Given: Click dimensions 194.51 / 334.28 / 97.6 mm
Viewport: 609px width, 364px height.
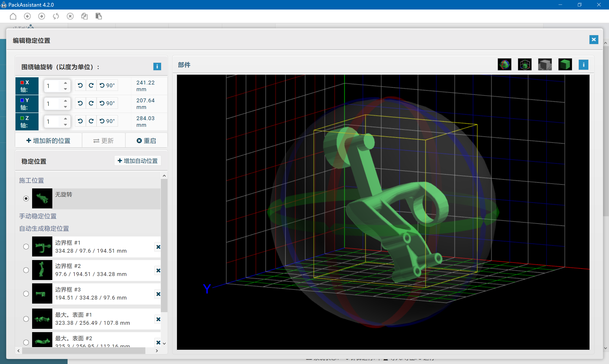Looking at the screenshot, I should point(91,298).
